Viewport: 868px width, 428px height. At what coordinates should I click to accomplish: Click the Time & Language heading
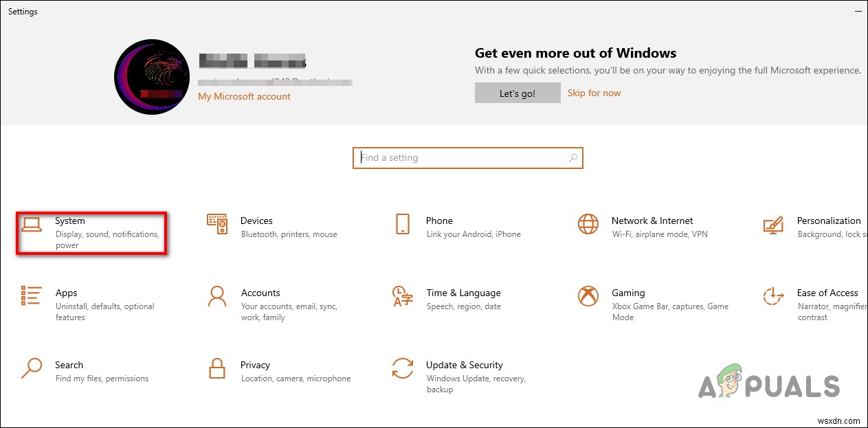[463, 293]
